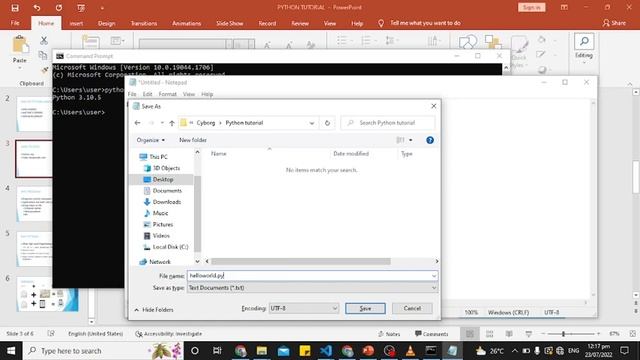This screenshot has width=640, height=360.
Task: Click the File name input field
Action: pos(312,276)
